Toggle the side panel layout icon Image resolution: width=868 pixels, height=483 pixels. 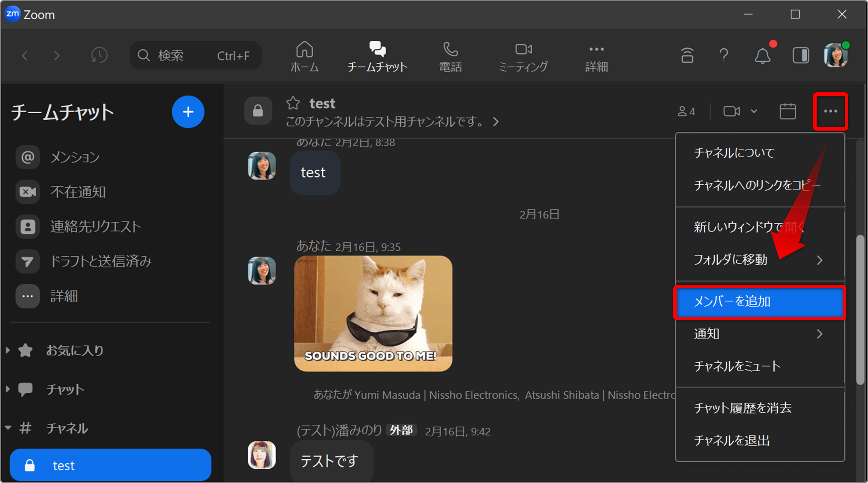coord(801,56)
